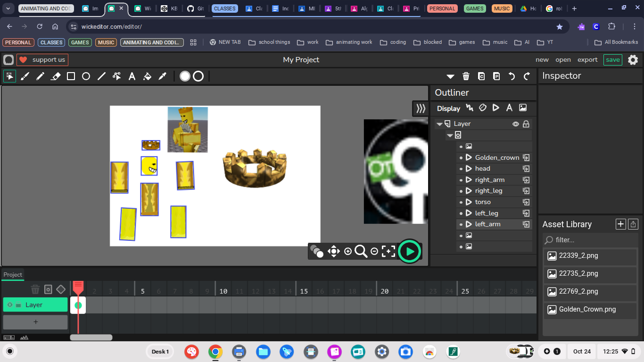Select the Eraser tool

56,76
